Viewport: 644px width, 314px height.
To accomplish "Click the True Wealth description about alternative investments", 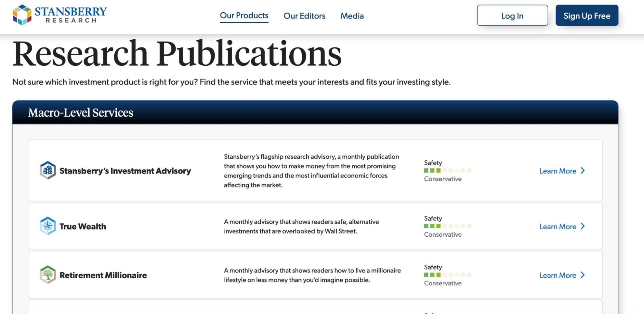I will point(302,226).
